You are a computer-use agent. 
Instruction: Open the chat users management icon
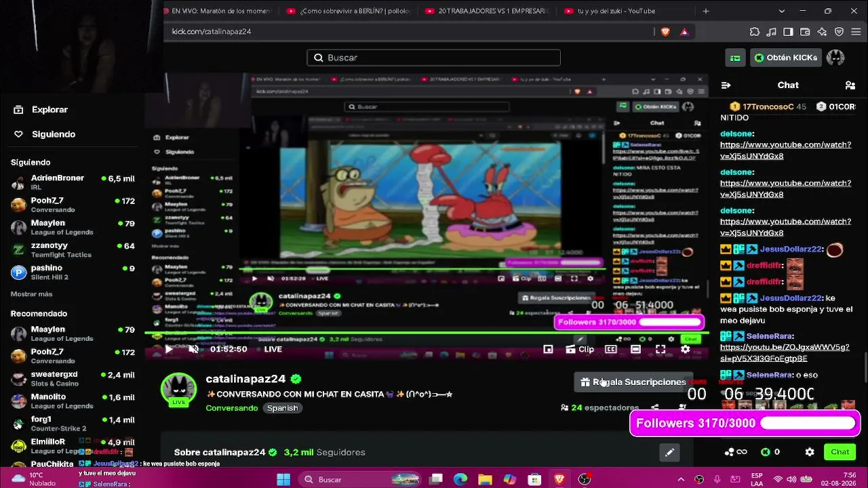pos(850,85)
